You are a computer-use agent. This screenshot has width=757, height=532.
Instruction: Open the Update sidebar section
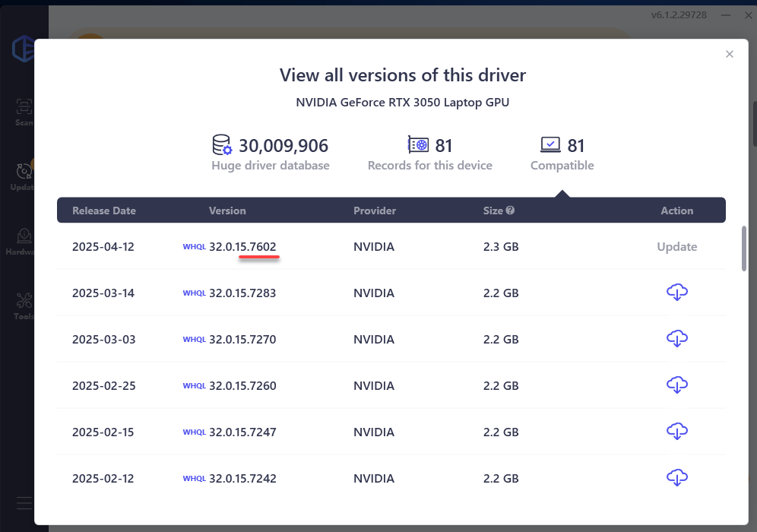(x=24, y=175)
